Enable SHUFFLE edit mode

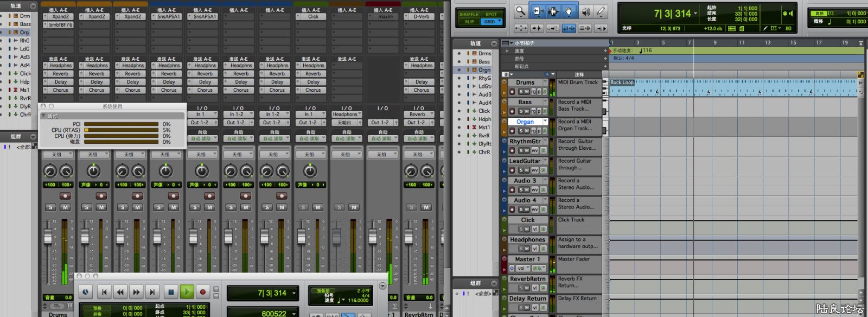coord(469,14)
